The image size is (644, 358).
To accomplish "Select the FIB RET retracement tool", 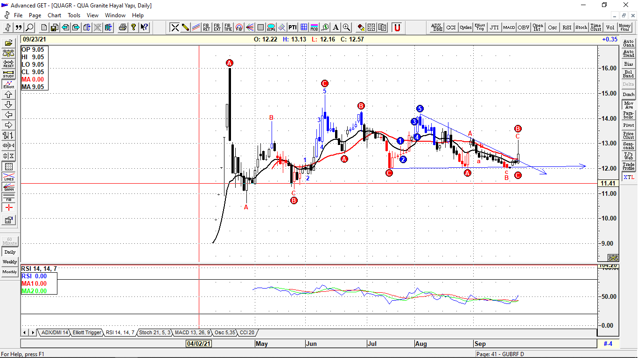I will click(x=206, y=28).
